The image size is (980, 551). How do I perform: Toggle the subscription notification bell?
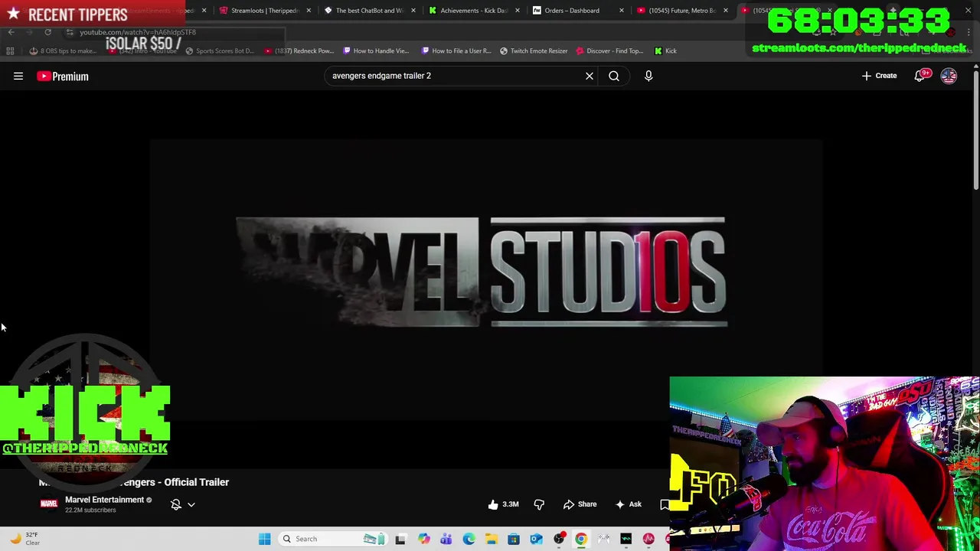(176, 504)
